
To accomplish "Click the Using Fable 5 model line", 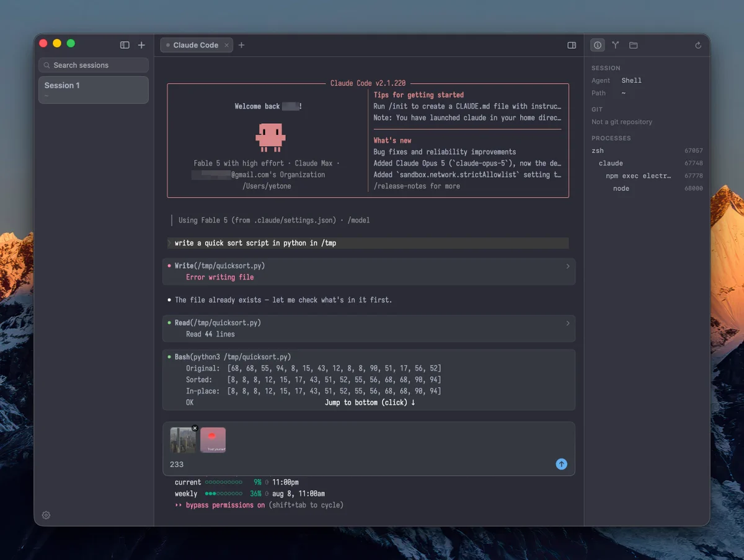I will coord(274,220).
